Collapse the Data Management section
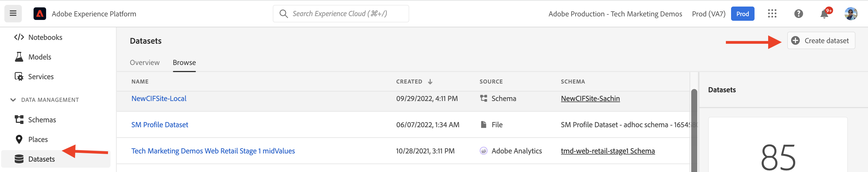Viewport: 868px width, 172px height. coord(13,100)
